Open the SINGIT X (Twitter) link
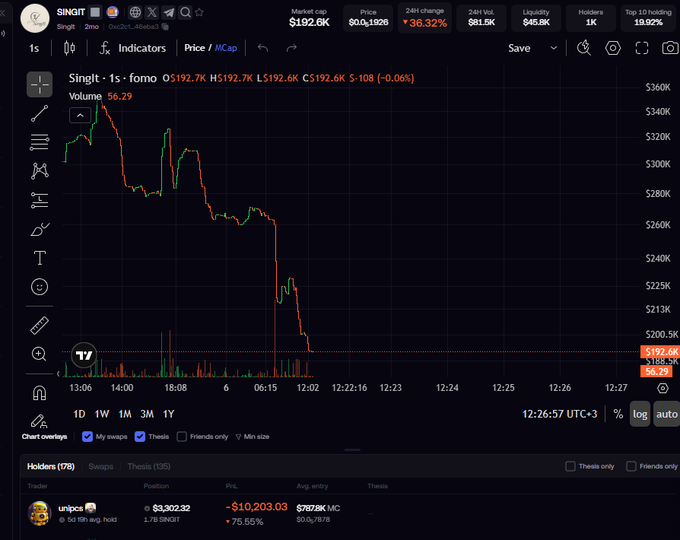The image size is (680, 540). tap(152, 12)
